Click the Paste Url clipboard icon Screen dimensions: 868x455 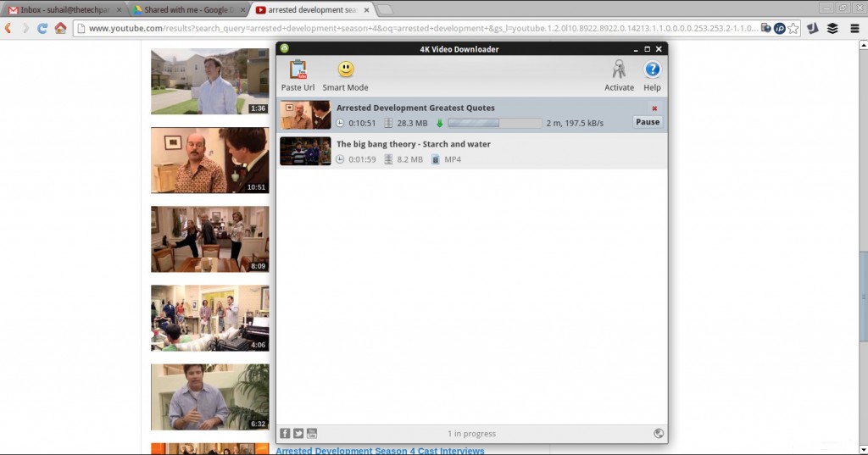pyautogui.click(x=298, y=69)
